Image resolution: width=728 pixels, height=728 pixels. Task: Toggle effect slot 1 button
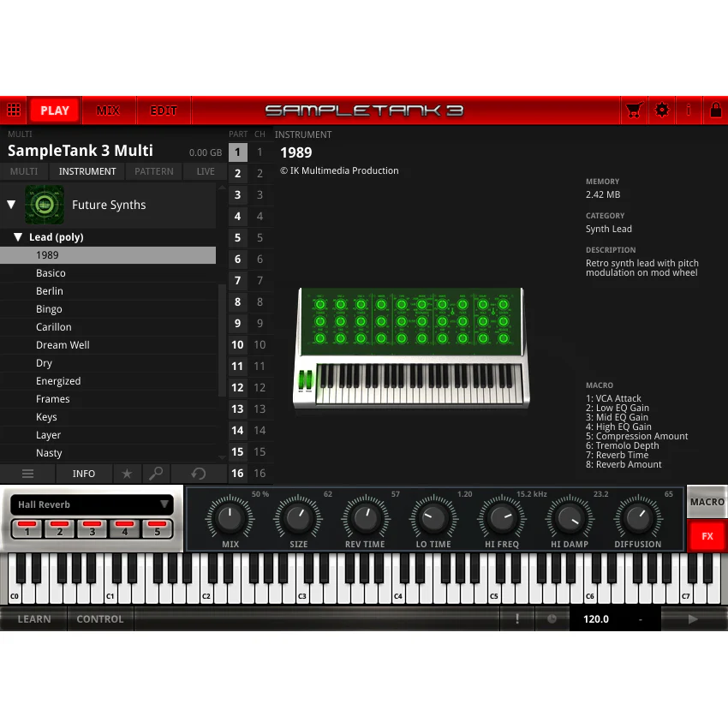27,528
